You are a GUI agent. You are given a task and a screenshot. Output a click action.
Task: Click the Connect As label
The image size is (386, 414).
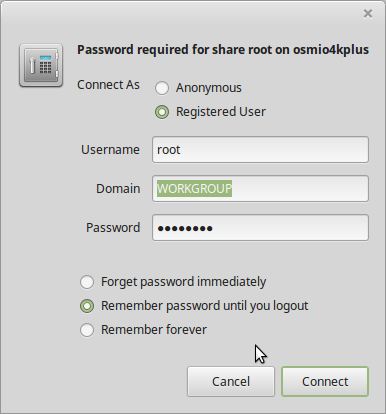coord(108,85)
